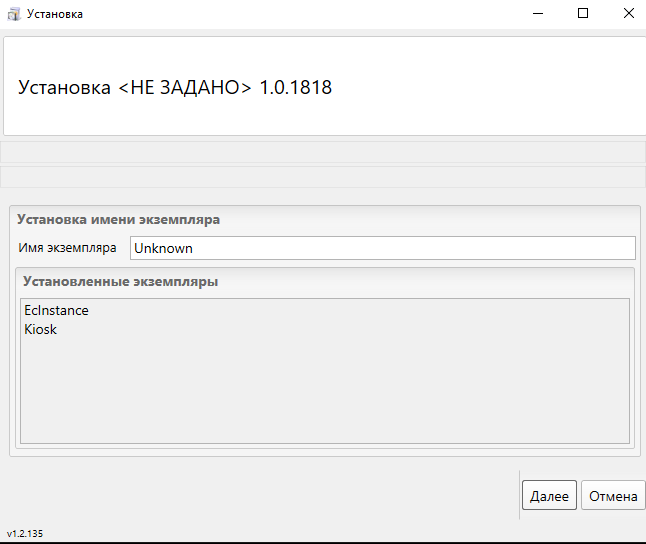Screen dimensions: 646x544
Task: Click the Установка имени экземпляра heading
Action: [118, 219]
